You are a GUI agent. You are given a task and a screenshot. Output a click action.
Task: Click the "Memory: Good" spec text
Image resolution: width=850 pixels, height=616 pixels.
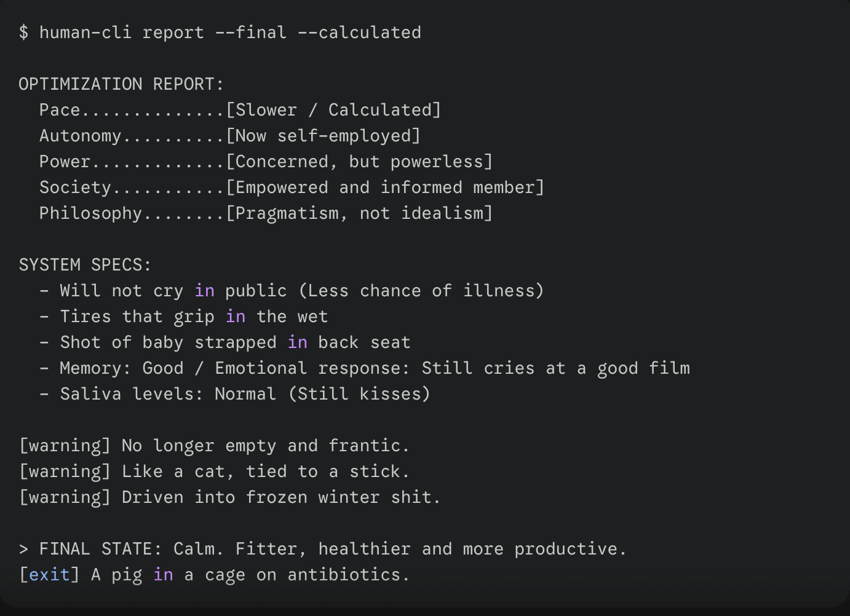[121, 368]
